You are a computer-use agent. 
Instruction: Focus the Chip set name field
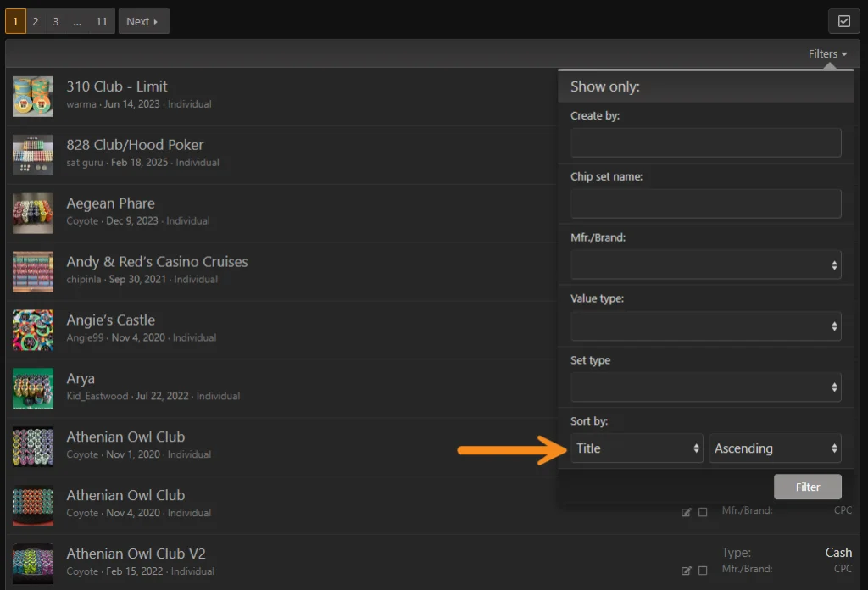coord(706,203)
